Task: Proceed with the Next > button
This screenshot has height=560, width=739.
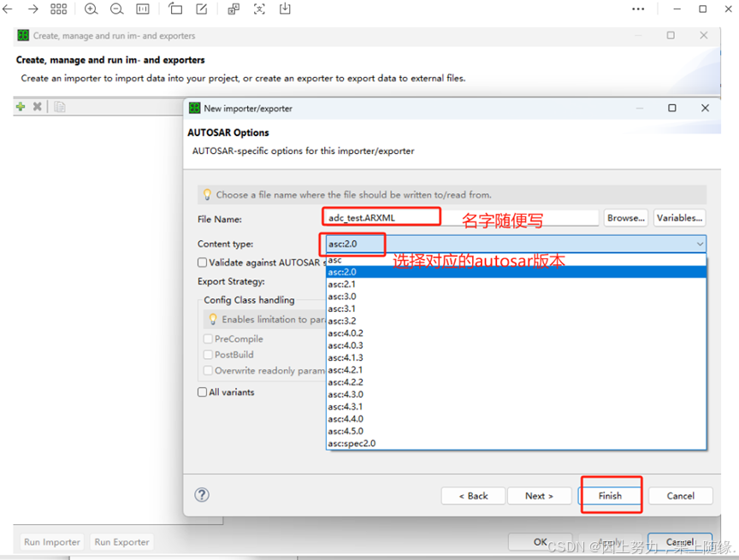Action: coord(539,496)
